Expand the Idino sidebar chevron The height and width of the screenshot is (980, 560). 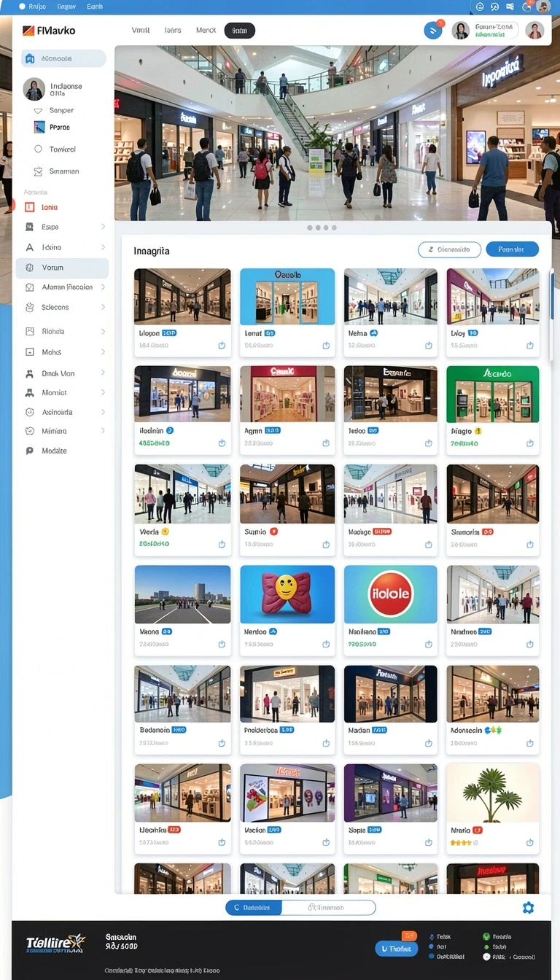103,247
